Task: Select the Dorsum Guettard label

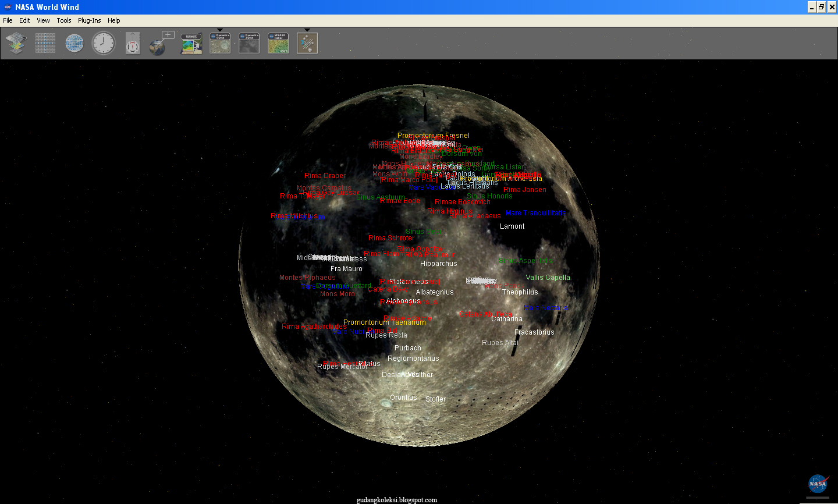Action: pyautogui.click(x=343, y=286)
